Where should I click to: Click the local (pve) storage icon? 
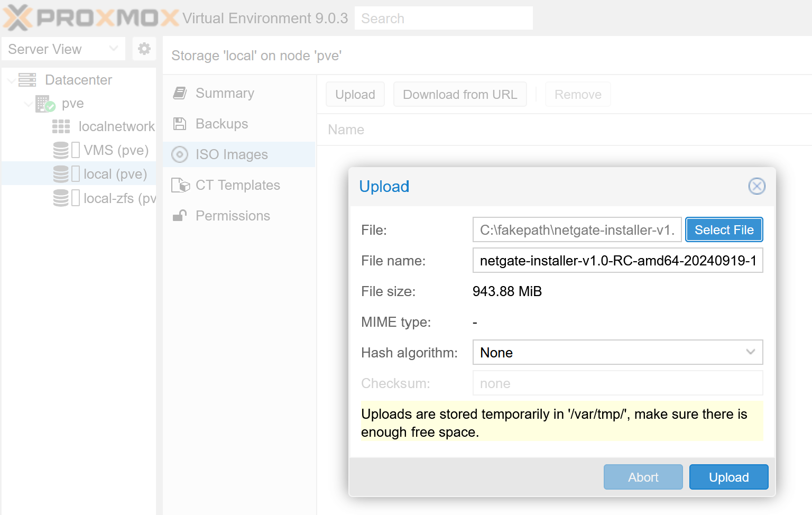pyautogui.click(x=61, y=174)
